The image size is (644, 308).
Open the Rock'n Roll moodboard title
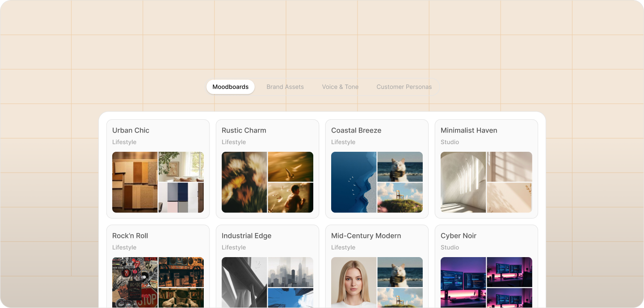click(130, 236)
